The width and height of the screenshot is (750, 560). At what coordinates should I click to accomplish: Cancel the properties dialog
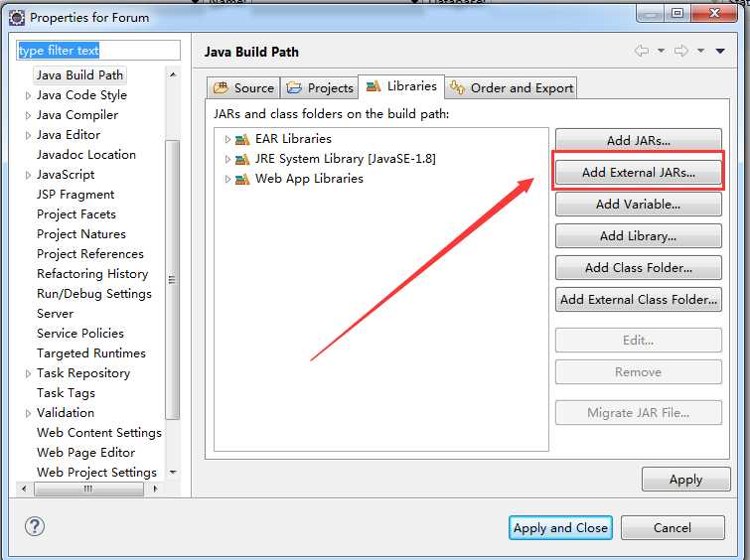(673, 527)
